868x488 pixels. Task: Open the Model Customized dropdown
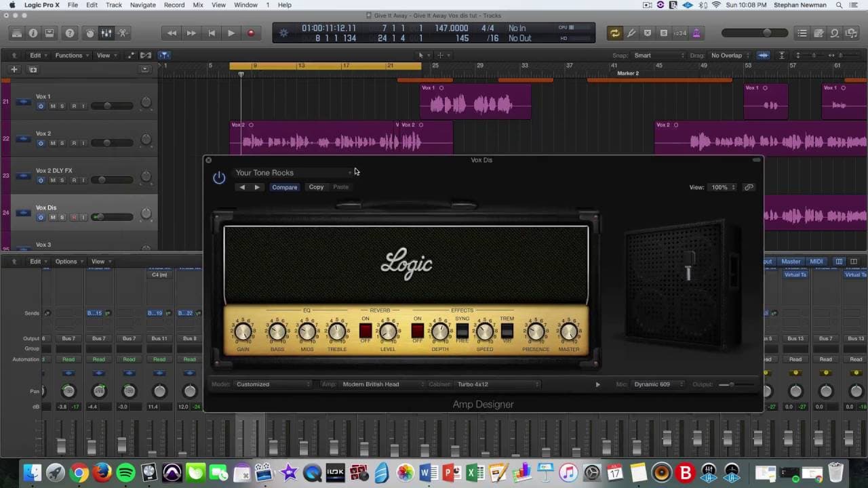[x=273, y=384]
